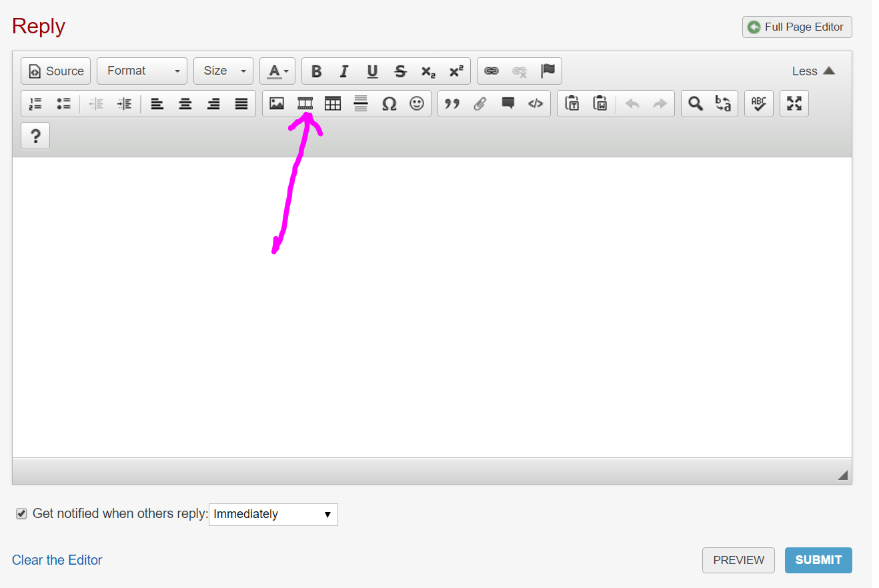This screenshot has width=879, height=588.
Task: Click the Submit button
Action: (818, 560)
